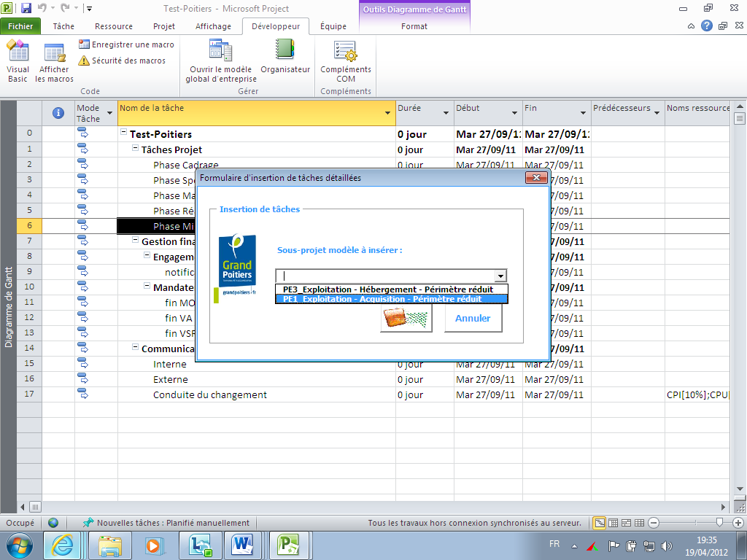Click the globe icon in status bar
Screen dimensions: 747x560
[x=53, y=523]
